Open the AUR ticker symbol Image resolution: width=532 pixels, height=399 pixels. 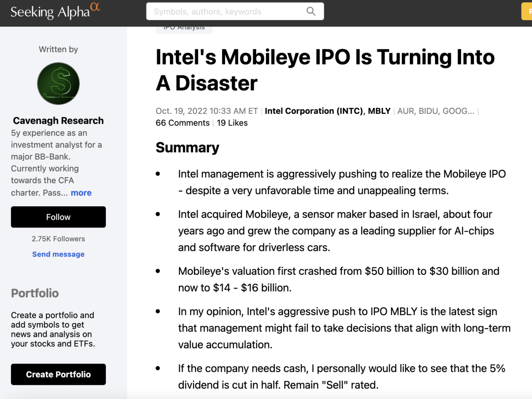click(x=405, y=111)
